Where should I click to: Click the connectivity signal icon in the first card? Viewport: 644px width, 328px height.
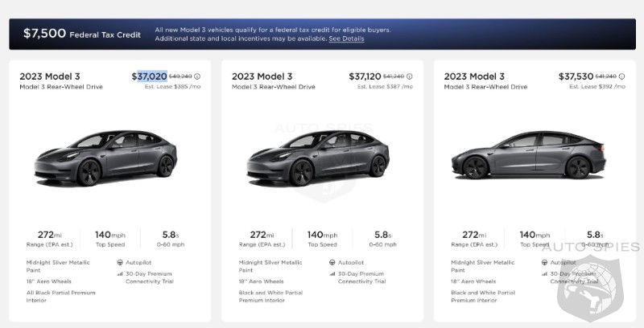[120, 273]
